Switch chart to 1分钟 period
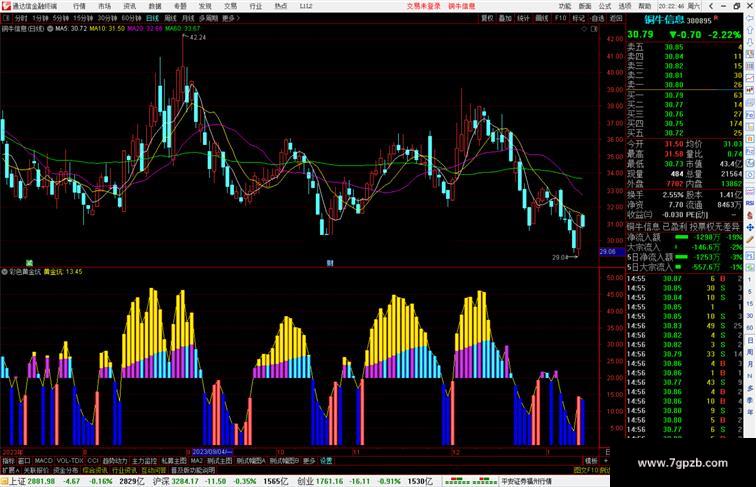 [x=40, y=18]
